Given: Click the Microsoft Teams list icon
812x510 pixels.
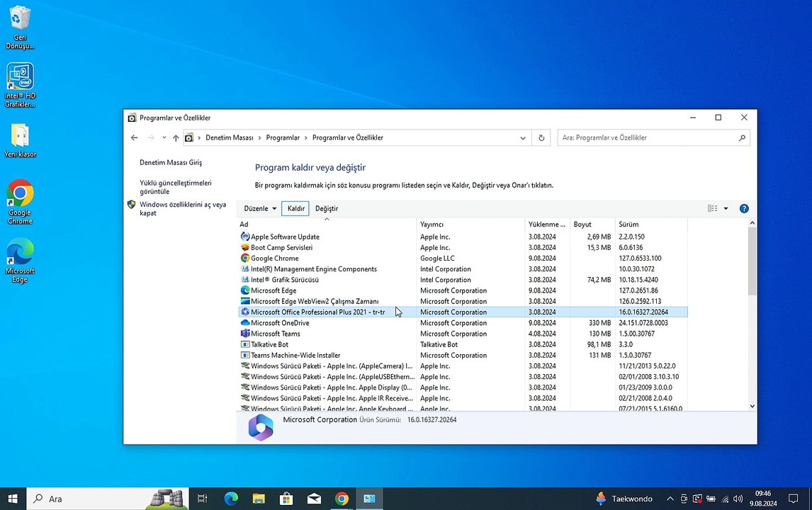Looking at the screenshot, I should coord(245,334).
